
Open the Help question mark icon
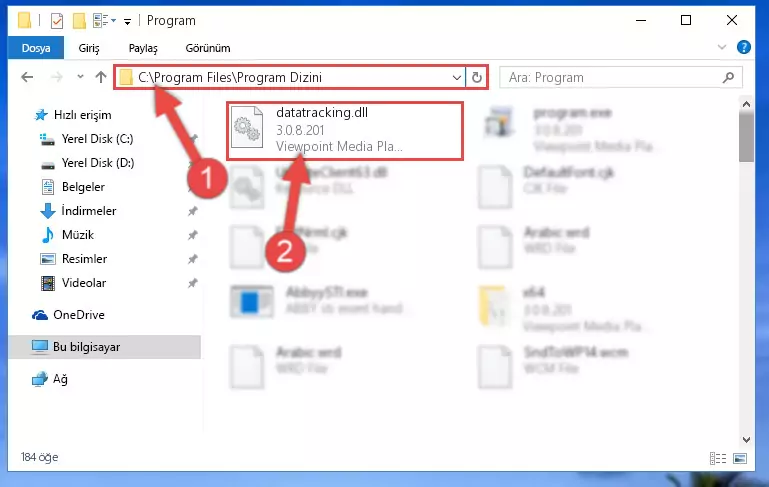point(743,47)
